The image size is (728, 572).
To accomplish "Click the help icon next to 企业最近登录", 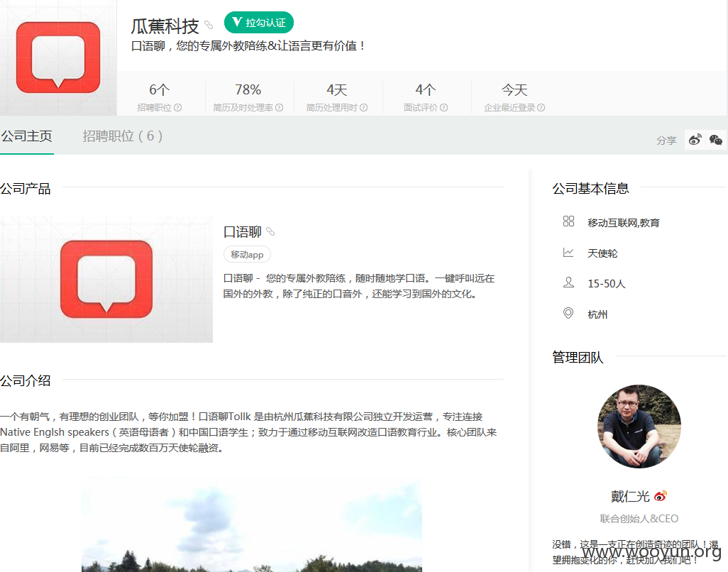I will point(541,108).
